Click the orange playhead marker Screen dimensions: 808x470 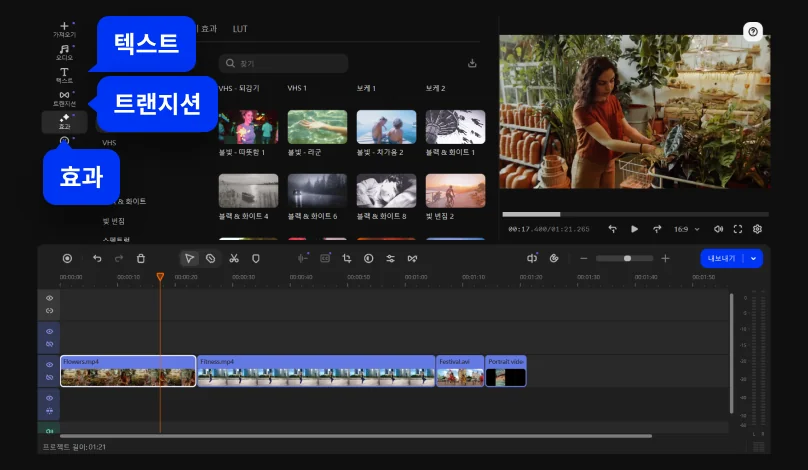coord(160,277)
